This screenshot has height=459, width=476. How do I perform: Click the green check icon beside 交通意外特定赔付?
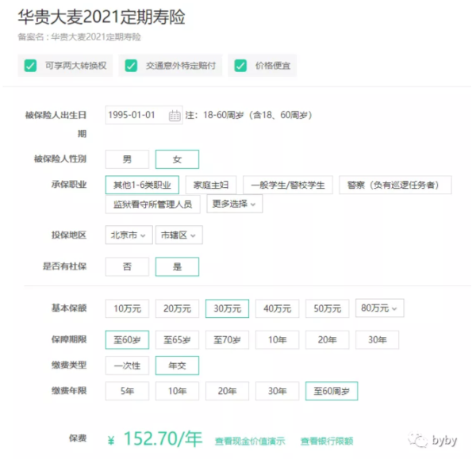(x=131, y=66)
